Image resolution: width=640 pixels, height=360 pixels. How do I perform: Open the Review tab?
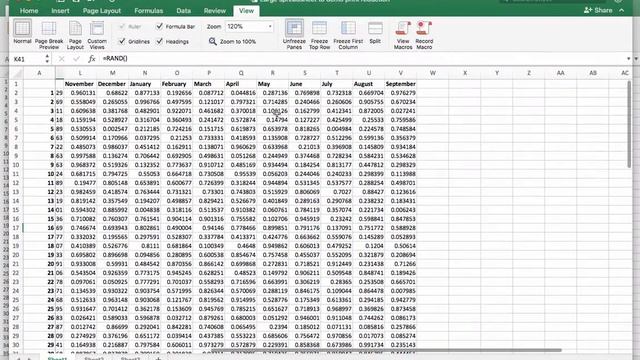pos(215,11)
